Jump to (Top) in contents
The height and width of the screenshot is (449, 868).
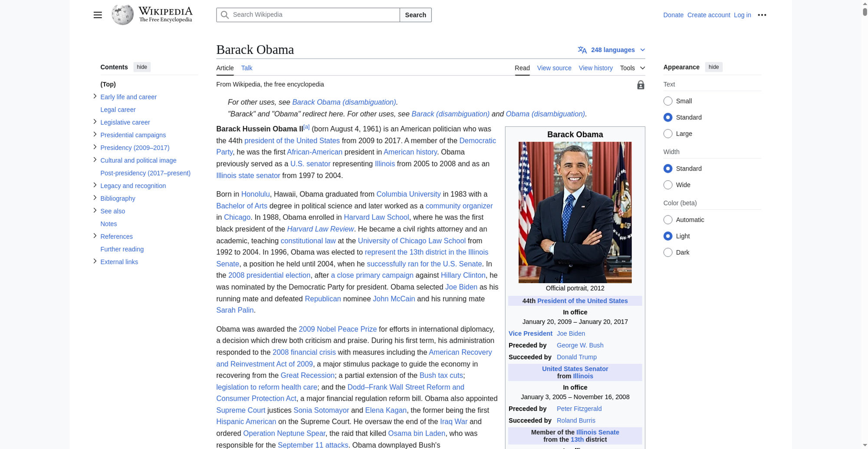pos(108,84)
